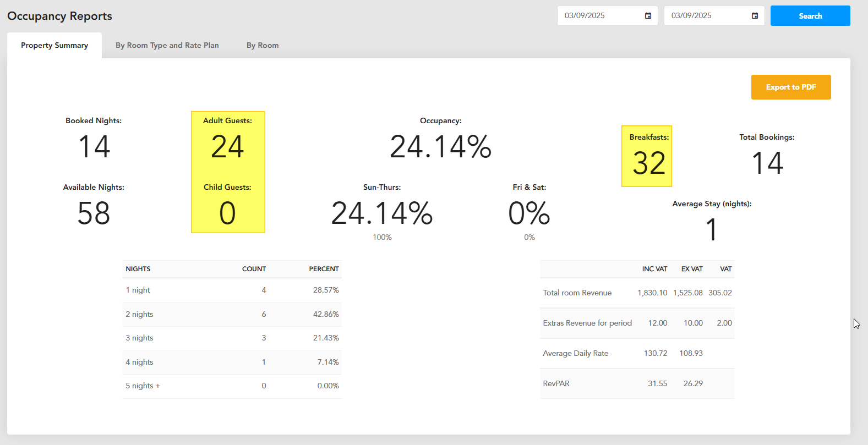Select the 1,830.10 revenue value

652,293
